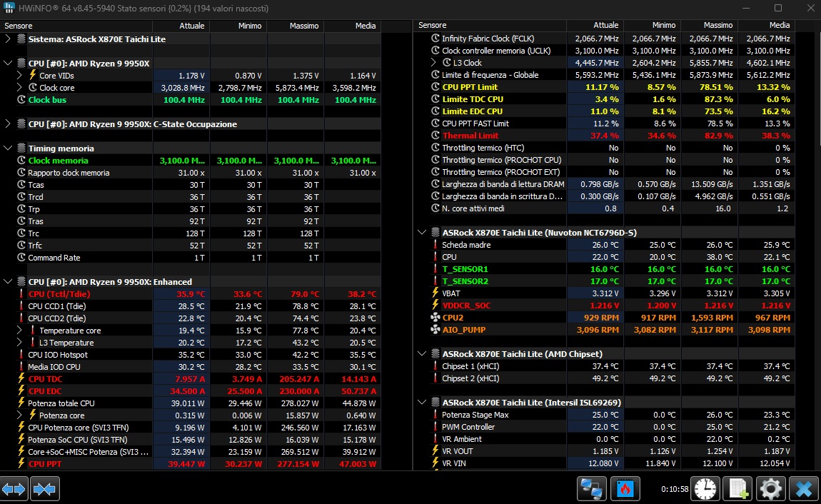Click the clock icon beside Thermal Limit
821x504 pixels.
click(x=435, y=135)
